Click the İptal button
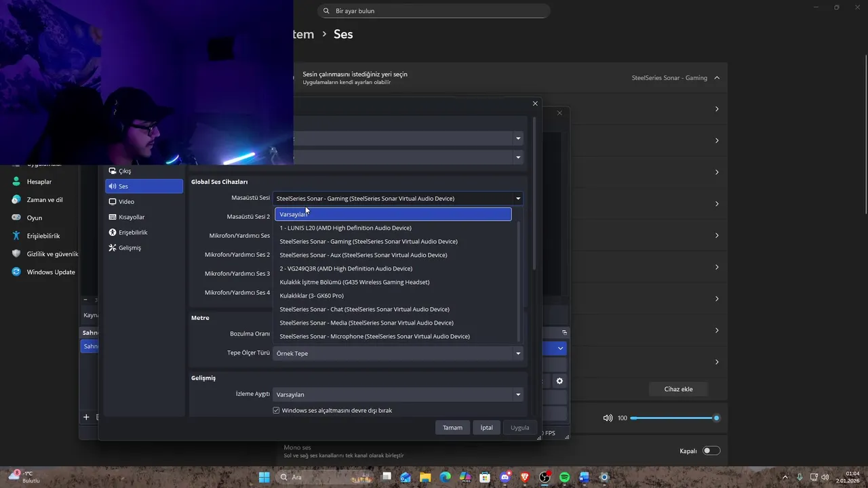 point(487,428)
